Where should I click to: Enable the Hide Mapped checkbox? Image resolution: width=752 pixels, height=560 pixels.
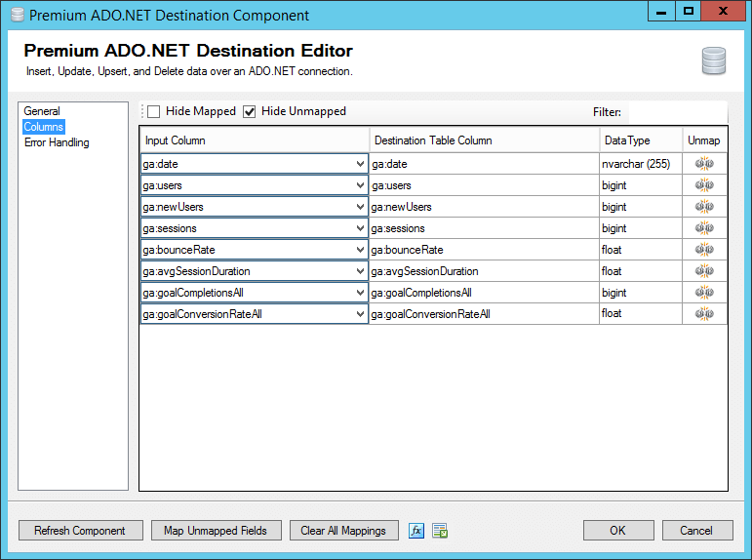pyautogui.click(x=153, y=112)
